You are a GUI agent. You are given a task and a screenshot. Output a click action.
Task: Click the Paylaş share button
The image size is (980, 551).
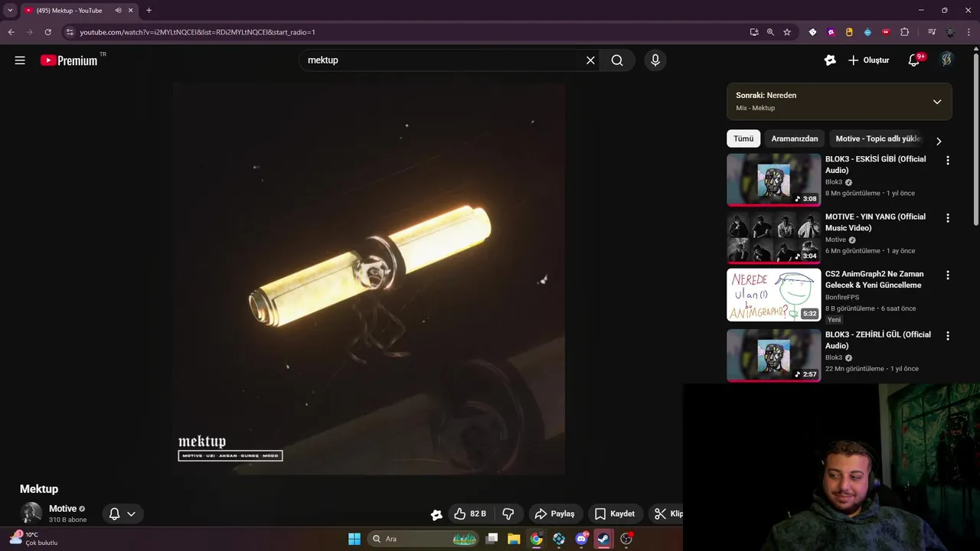(554, 514)
